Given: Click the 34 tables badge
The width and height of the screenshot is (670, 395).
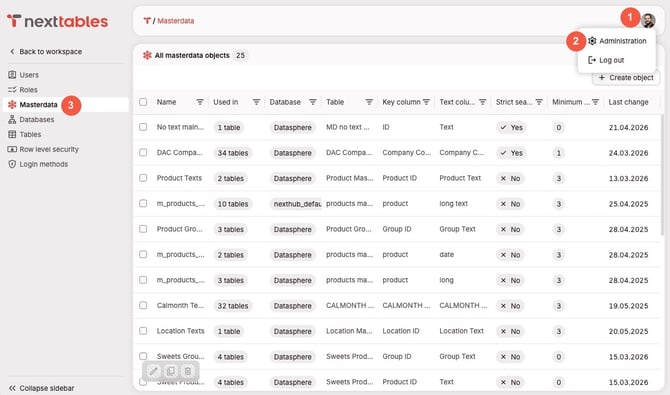Looking at the screenshot, I should pos(232,153).
